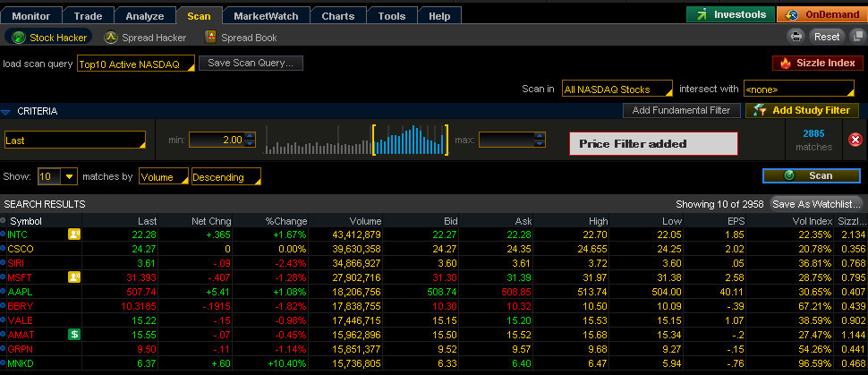Open the Sizzle Index with the flame icon
868x375 pixels.
coord(818,64)
